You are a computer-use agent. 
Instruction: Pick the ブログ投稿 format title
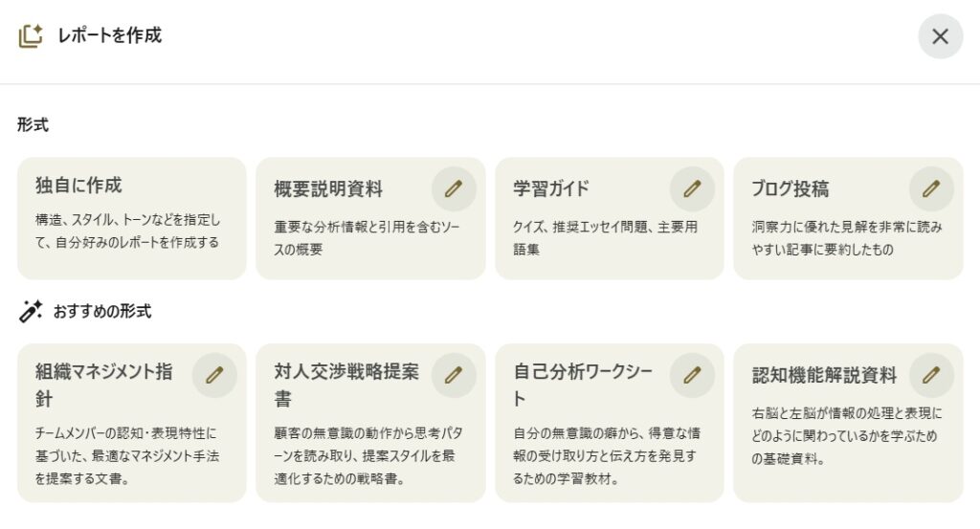[791, 188]
